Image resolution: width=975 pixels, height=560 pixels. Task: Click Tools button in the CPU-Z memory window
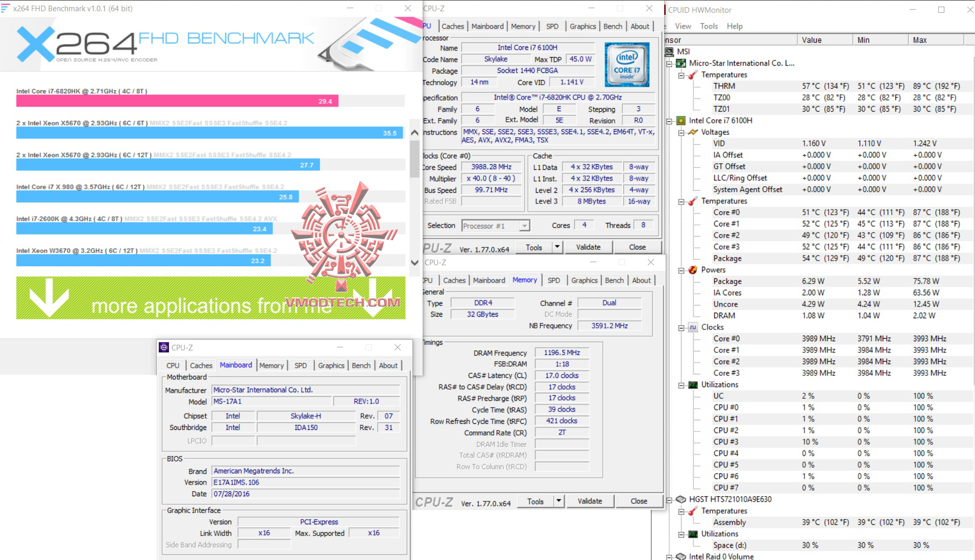coord(535,501)
